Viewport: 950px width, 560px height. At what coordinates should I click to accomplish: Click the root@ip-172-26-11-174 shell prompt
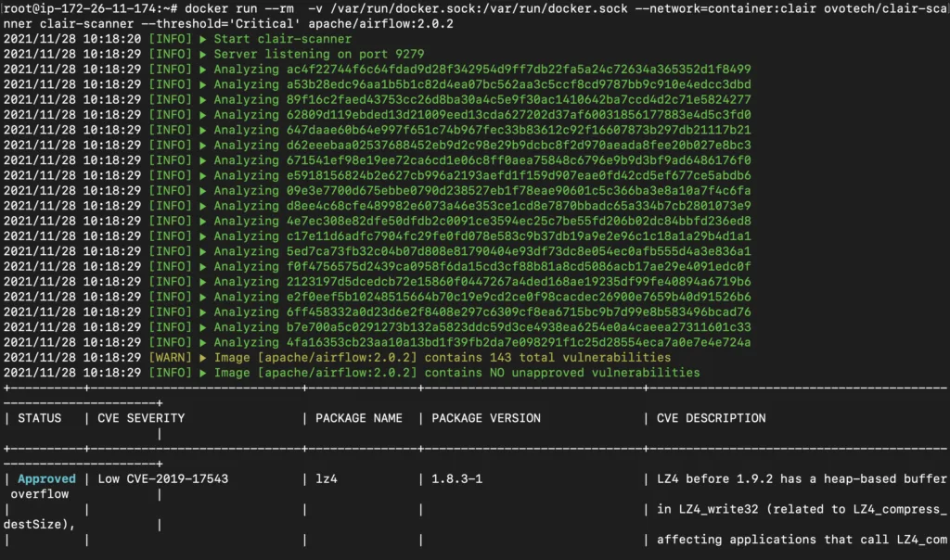pyautogui.click(x=90, y=8)
